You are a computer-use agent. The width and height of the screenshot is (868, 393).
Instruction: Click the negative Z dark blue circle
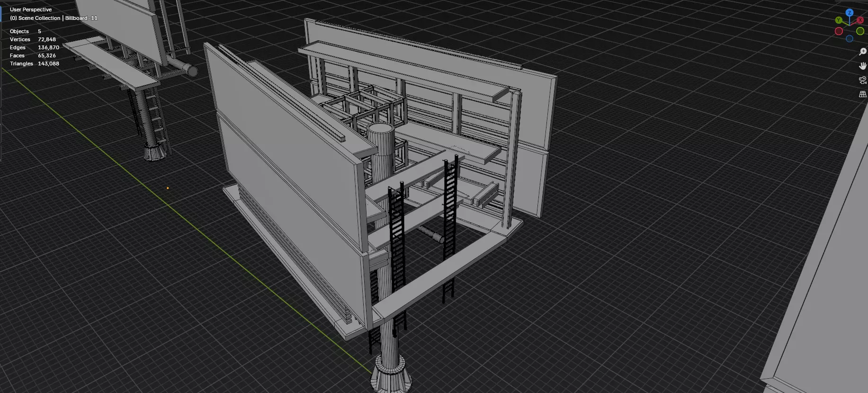click(x=850, y=39)
